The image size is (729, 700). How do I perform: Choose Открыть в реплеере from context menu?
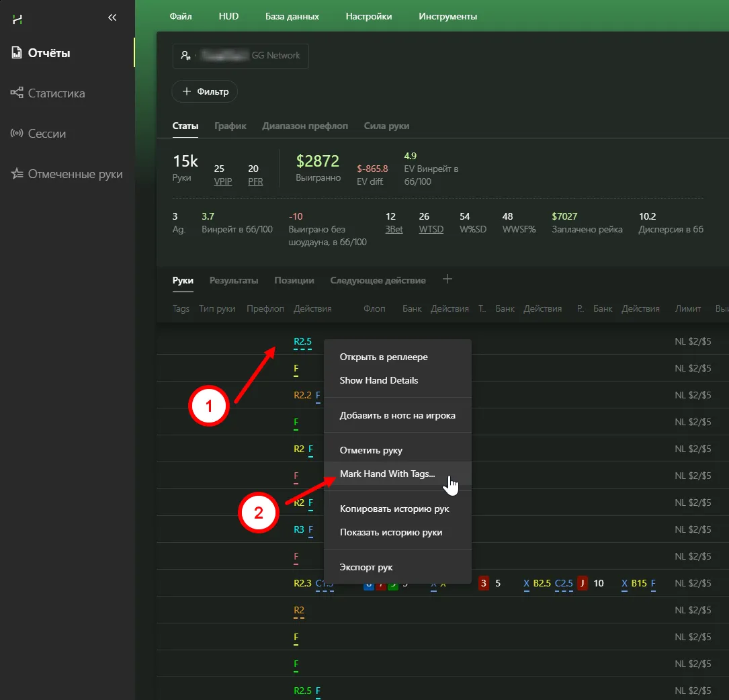[x=384, y=357]
